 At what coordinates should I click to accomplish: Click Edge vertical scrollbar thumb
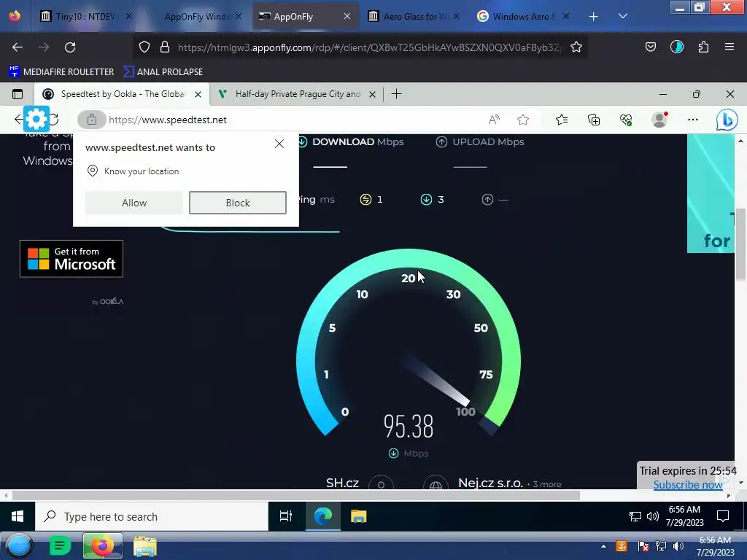[740, 246]
